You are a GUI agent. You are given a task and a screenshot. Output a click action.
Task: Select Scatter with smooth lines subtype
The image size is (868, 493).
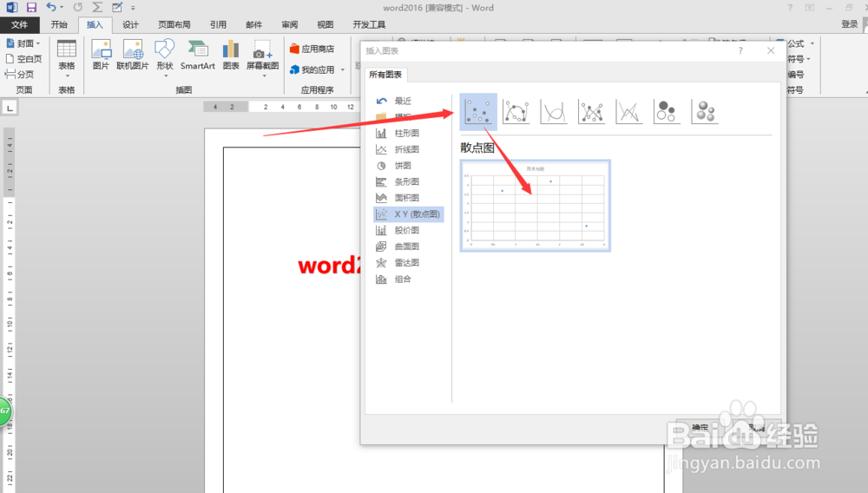(x=554, y=112)
